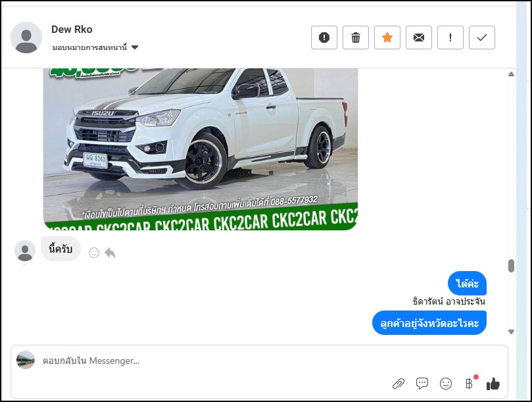Viewport: 532px width, 402px height.
Task: Click sender avatar beside นี้ครับ message
Action: point(25,251)
